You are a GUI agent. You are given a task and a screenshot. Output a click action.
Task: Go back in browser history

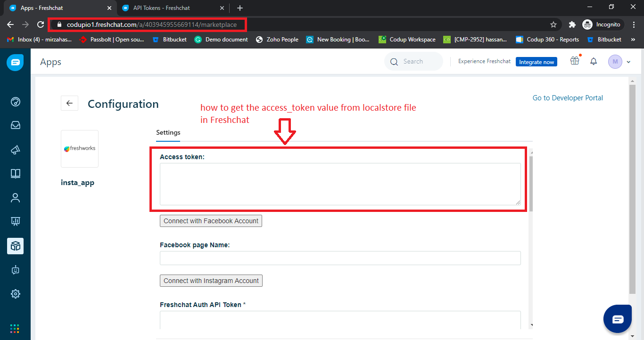click(x=10, y=24)
